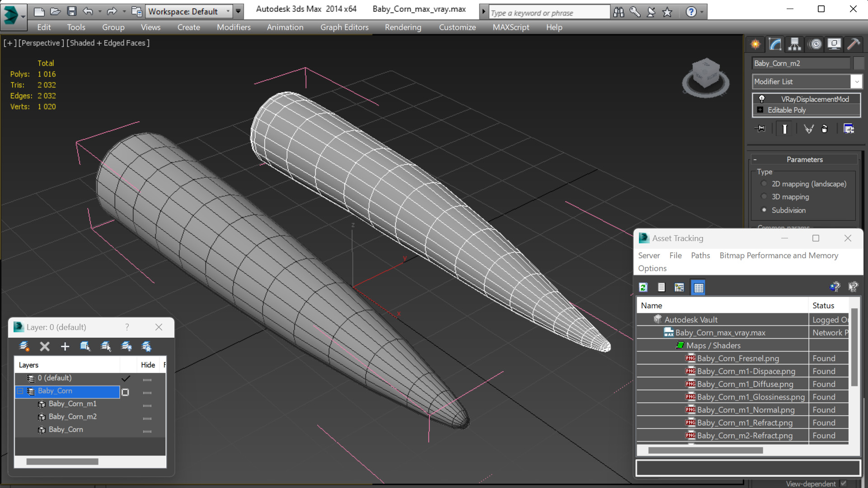
Task: Click the Project Folder icon in quick toolbar
Action: [x=136, y=11]
